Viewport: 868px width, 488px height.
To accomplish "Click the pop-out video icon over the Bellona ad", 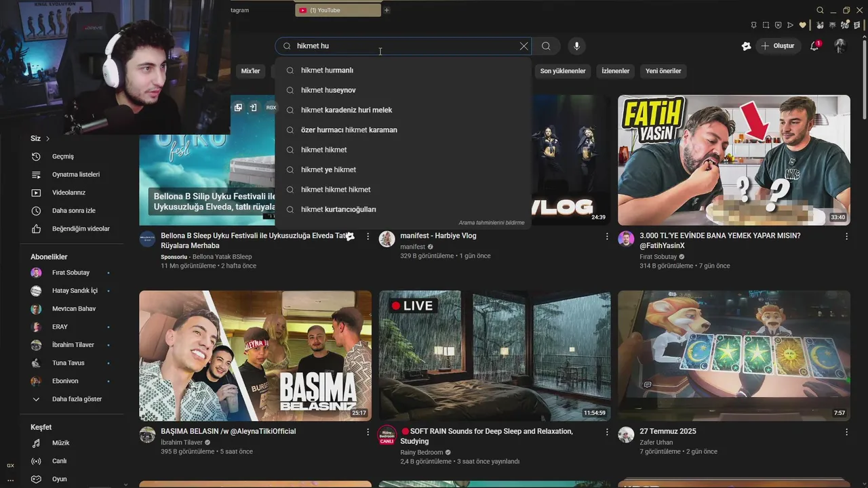I will (238, 107).
